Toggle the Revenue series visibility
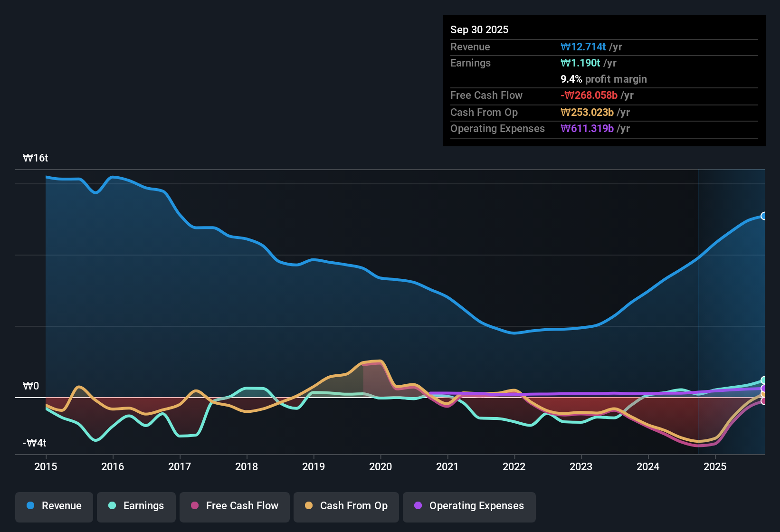This screenshot has height=532, width=780. coord(54,506)
